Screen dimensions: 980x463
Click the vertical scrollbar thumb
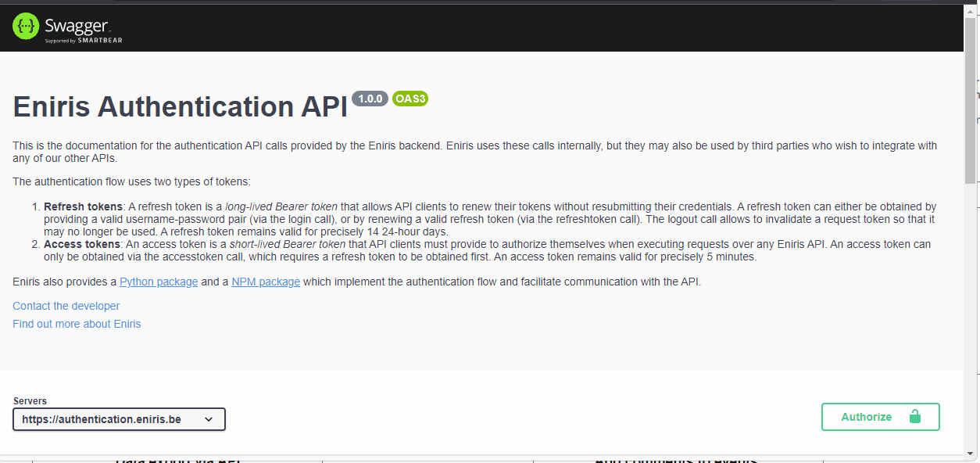tap(970, 99)
